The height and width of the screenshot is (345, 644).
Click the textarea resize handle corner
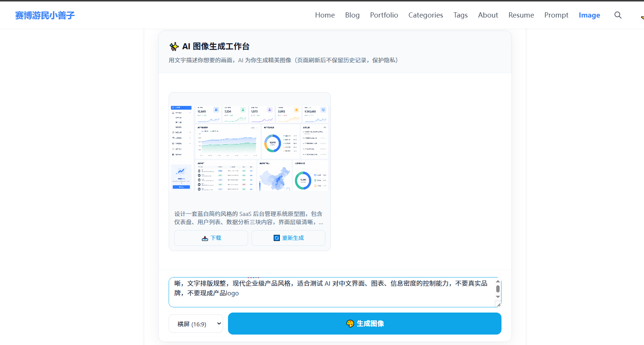pyautogui.click(x=498, y=304)
